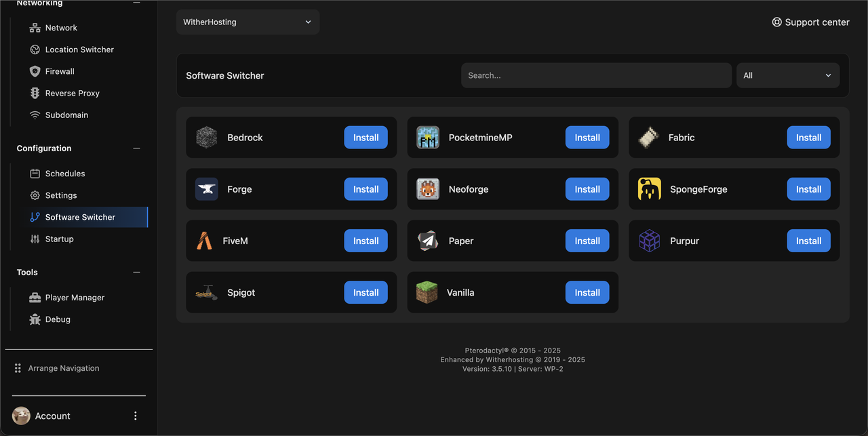Collapse the Configuration section
Screen dimensions: 868x436
[x=136, y=148]
